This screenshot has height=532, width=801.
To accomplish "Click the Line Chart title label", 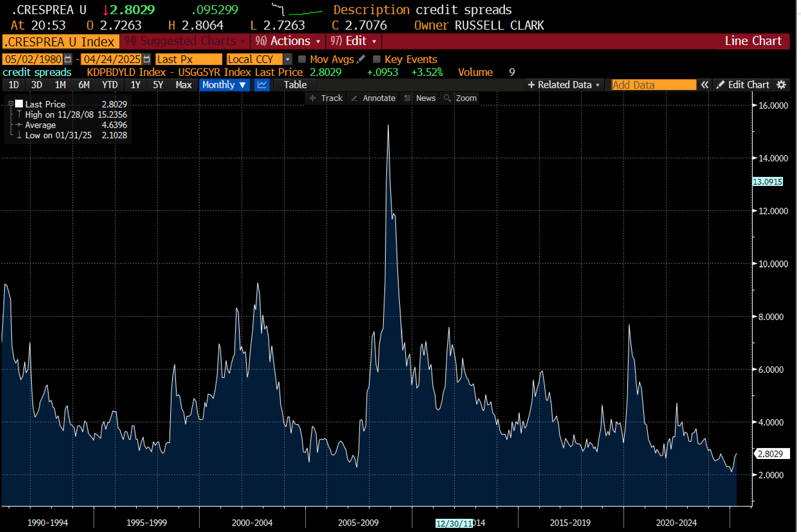I will click(x=753, y=41).
